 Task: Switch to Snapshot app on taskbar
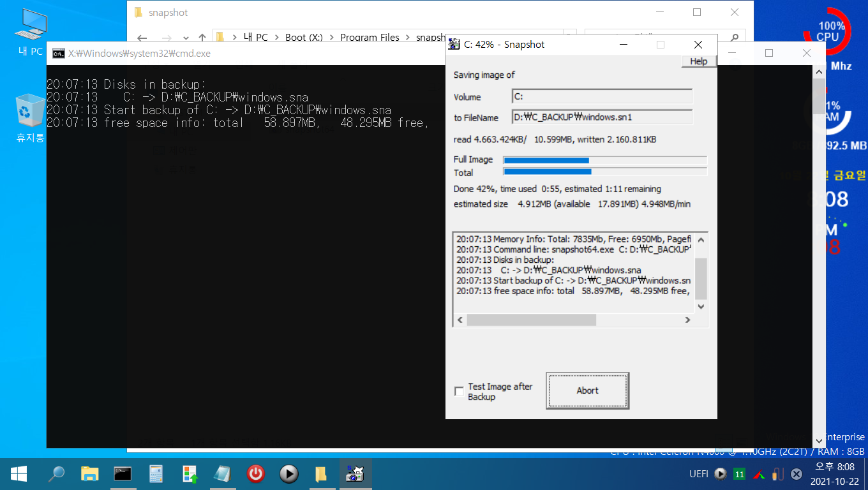point(355,473)
